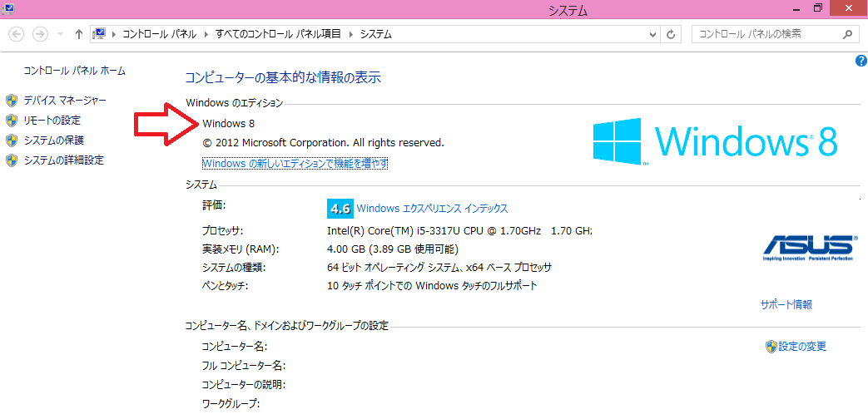Open システムの詳細設定 link

(x=63, y=160)
